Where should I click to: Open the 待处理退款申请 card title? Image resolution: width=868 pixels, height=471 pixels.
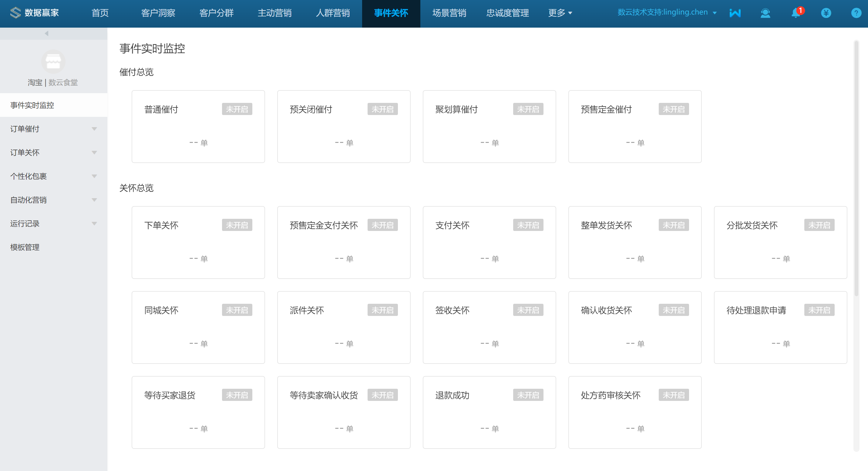[x=756, y=310]
